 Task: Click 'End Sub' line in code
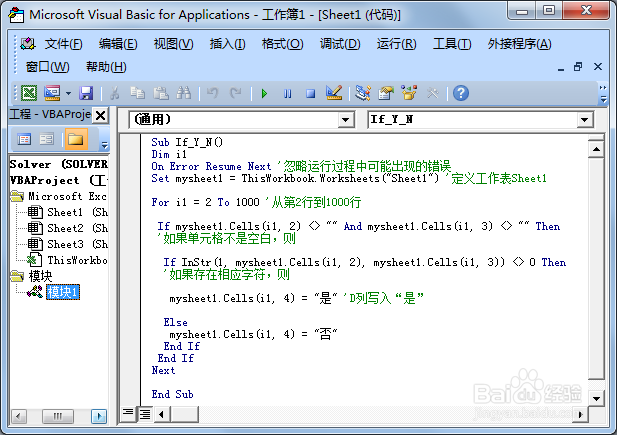pos(172,394)
